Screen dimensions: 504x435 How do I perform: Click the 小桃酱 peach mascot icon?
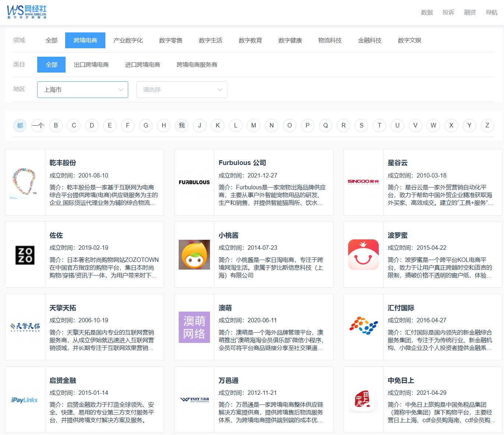coord(194,255)
